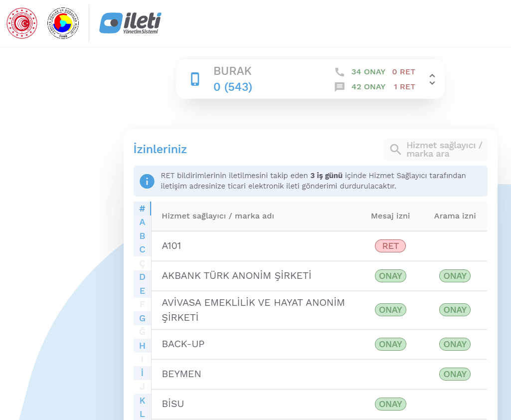Screen dimensions: 511x420
Task: Click the 34 ONAY call count
Action: [368, 72]
